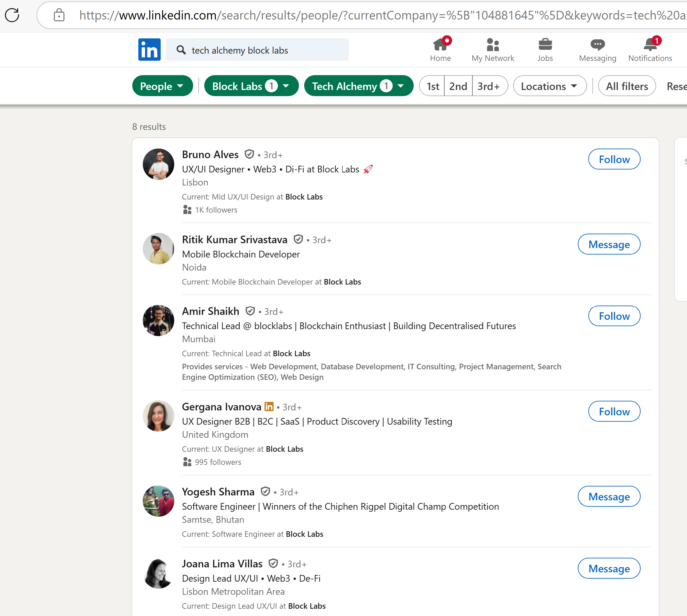Screen dimensions: 687x616
Task: Open Bruno Alves name link
Action: click(210, 155)
